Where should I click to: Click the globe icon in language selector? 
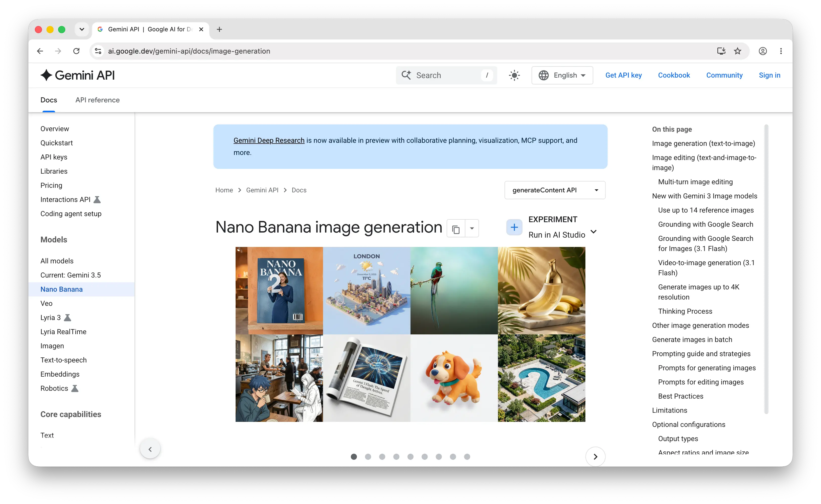point(543,75)
